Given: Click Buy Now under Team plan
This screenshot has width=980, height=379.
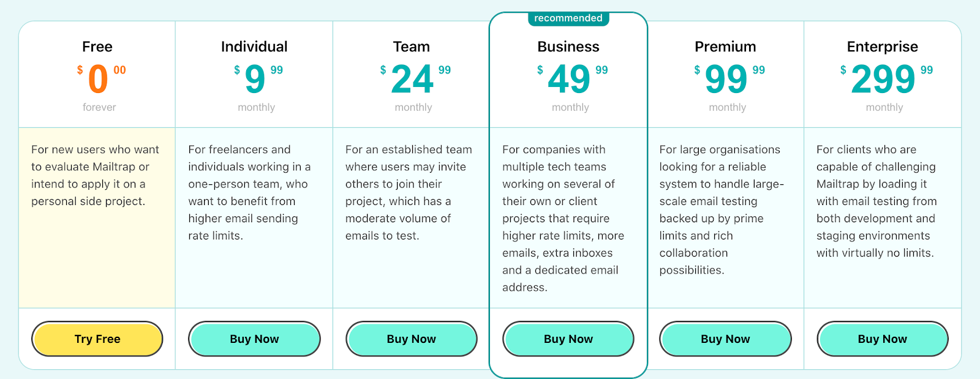Looking at the screenshot, I should point(412,339).
